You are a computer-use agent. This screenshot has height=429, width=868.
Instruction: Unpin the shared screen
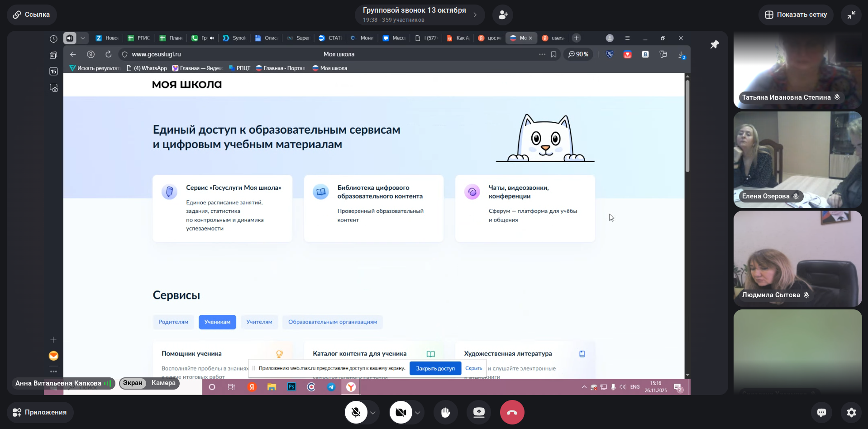[x=714, y=44]
